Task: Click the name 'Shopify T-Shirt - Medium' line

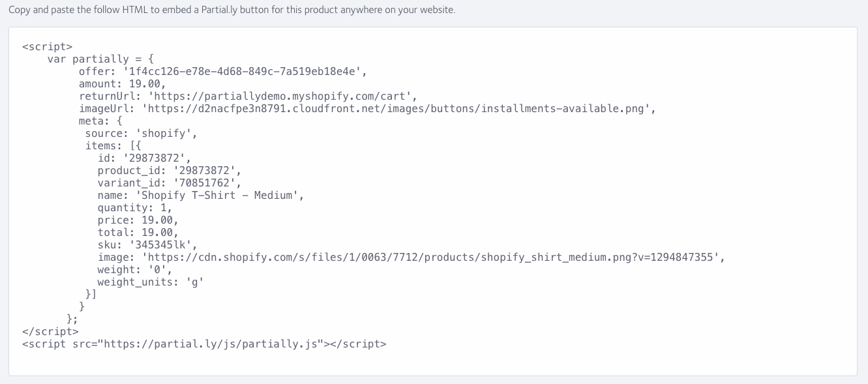Action: pos(200,196)
